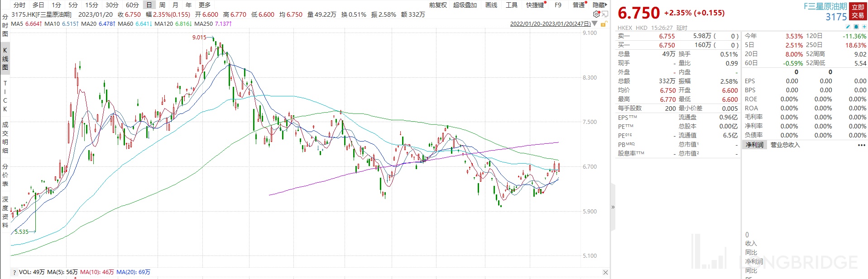Viewport: 868px width, 279px height.
Task: Open the 更多 periods dropdown
Action: click(205, 5)
